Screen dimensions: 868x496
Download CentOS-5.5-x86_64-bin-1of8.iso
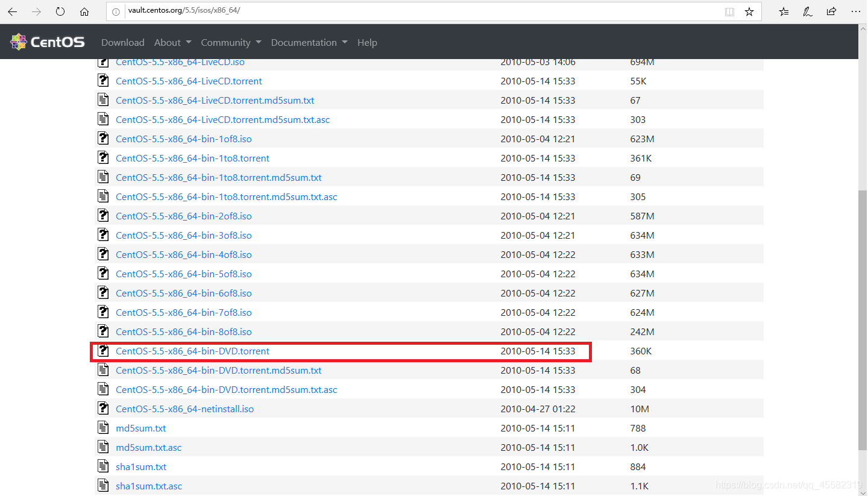[184, 139]
